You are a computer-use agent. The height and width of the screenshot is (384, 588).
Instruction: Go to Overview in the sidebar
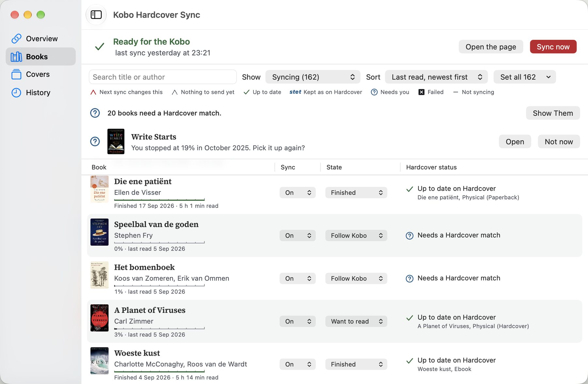tap(41, 38)
